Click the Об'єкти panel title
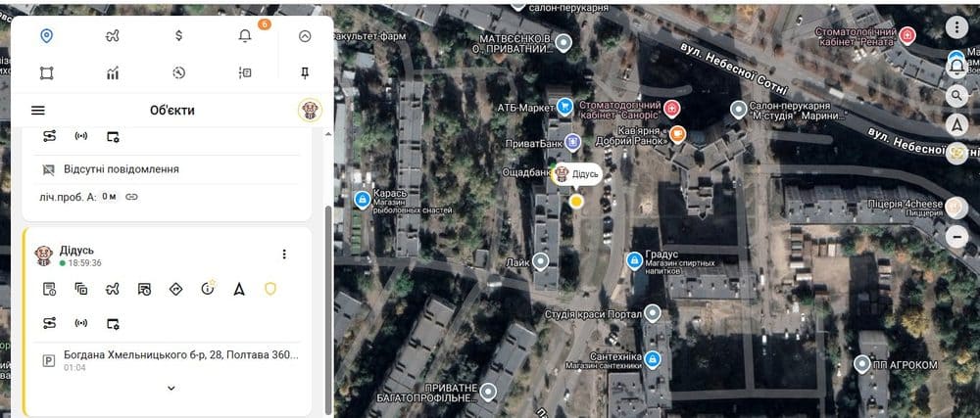This screenshot has width=980, height=418. [x=171, y=111]
